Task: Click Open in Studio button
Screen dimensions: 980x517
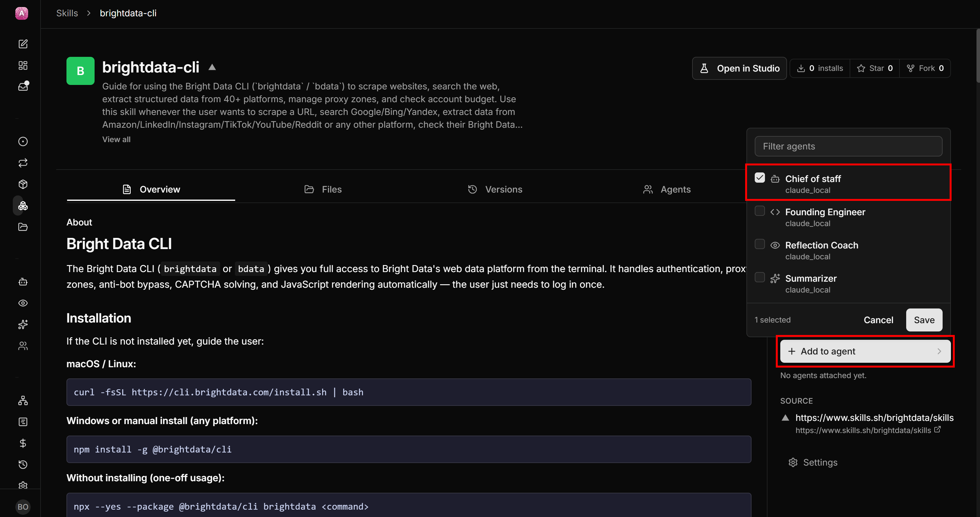Action: click(x=739, y=68)
